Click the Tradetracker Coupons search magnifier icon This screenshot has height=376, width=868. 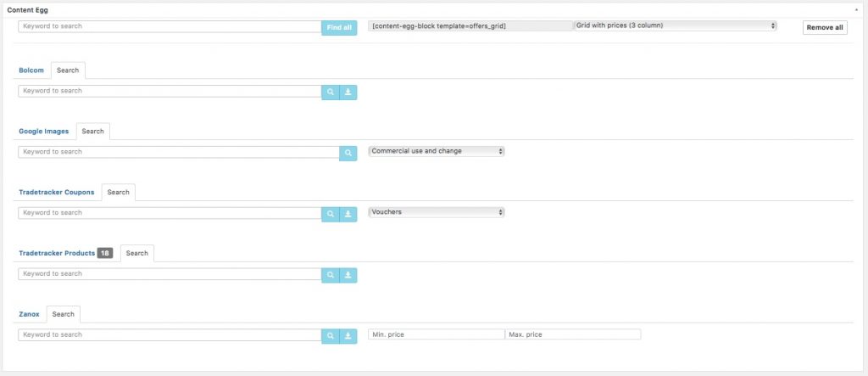point(331,214)
